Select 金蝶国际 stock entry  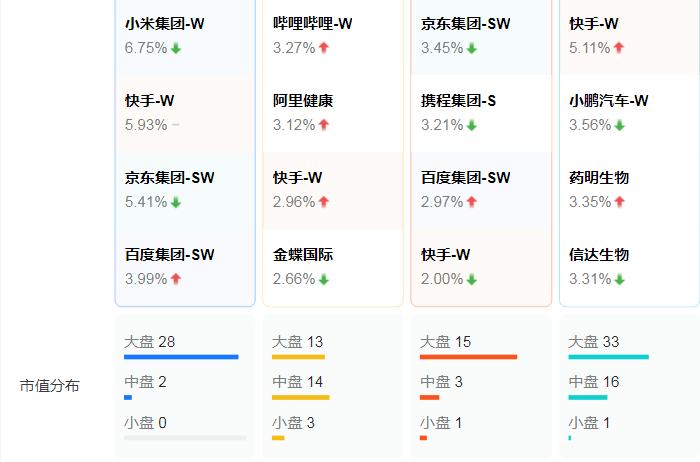tap(303, 255)
